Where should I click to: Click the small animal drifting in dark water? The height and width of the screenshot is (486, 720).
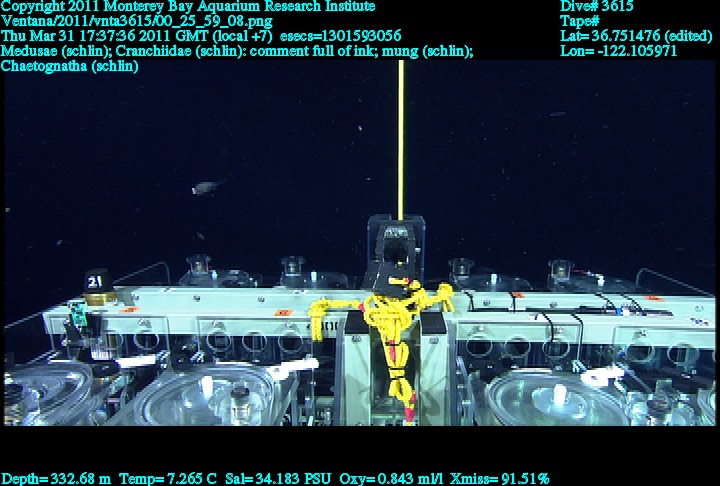coord(205,187)
